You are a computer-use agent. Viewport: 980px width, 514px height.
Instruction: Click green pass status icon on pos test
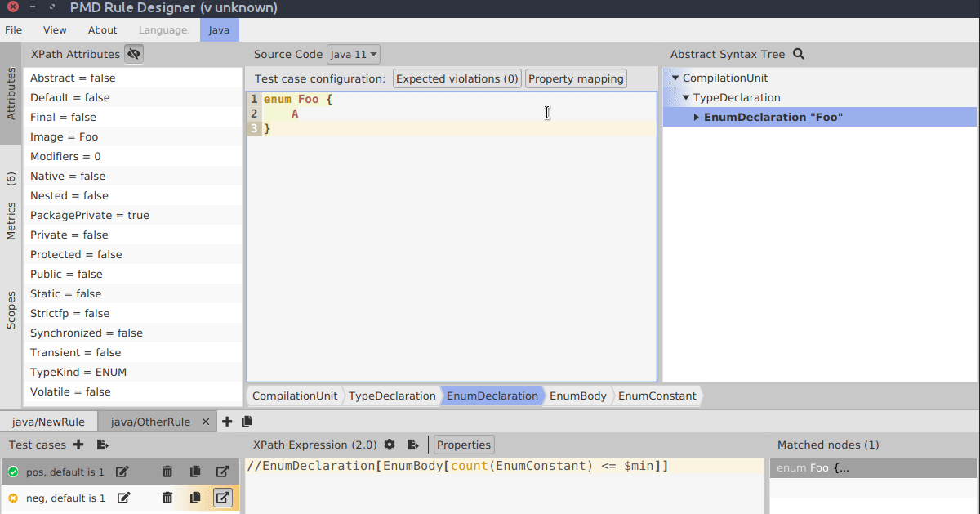coord(13,472)
